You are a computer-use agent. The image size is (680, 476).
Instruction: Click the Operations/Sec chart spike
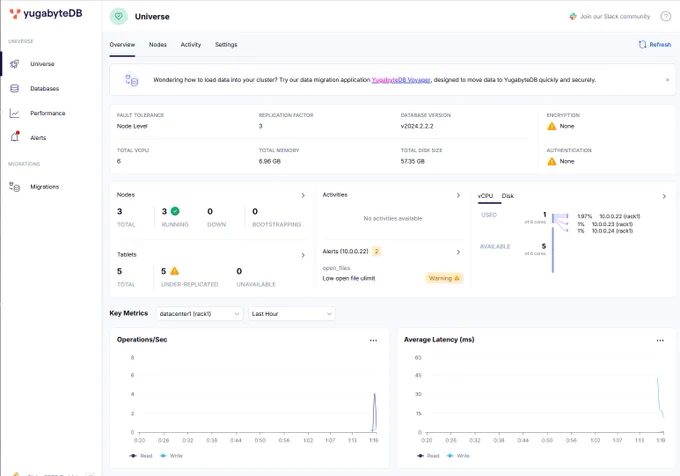[374, 412]
